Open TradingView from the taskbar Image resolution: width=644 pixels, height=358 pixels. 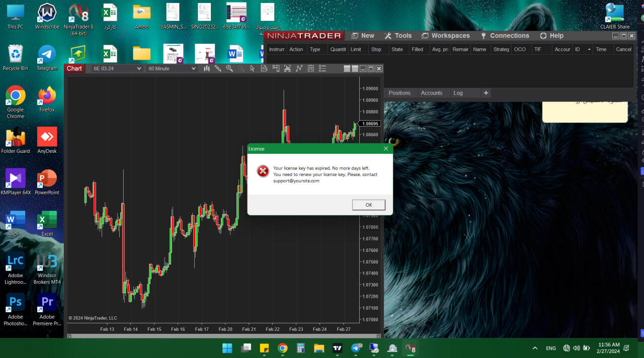337,348
